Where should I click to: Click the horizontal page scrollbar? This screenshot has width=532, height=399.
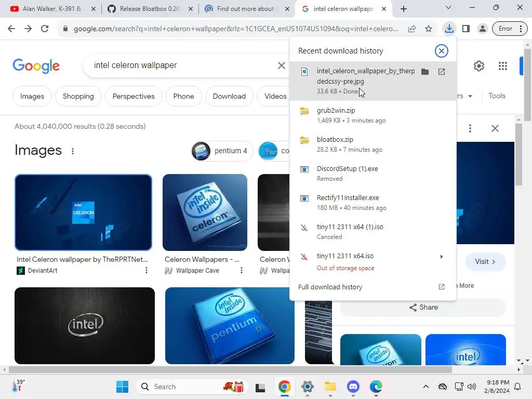coord(230,369)
